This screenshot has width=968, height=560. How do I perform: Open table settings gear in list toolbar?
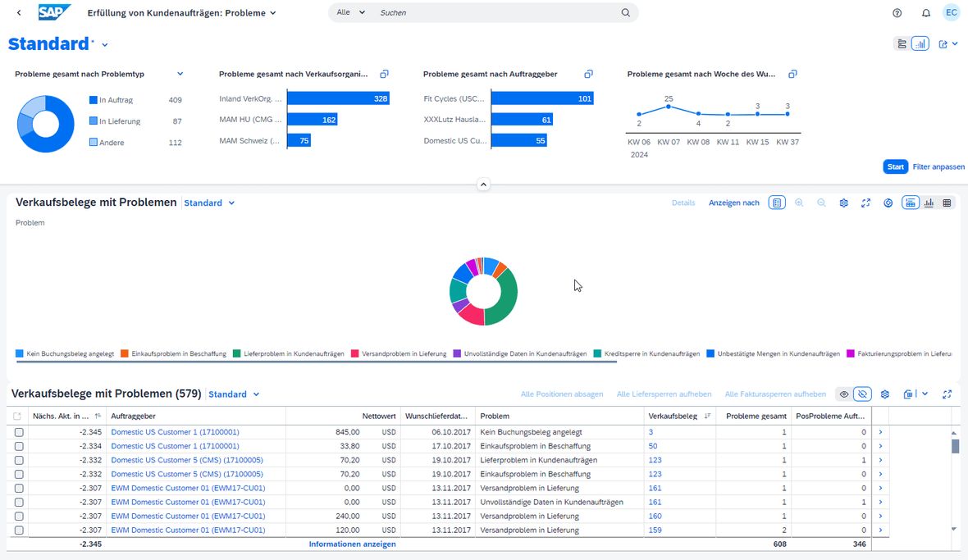884,394
